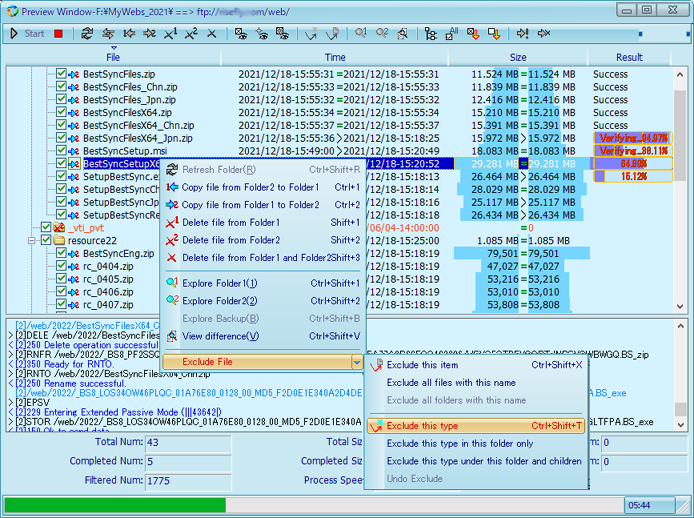
Task: Click the red Stop icon
Action: (x=58, y=34)
